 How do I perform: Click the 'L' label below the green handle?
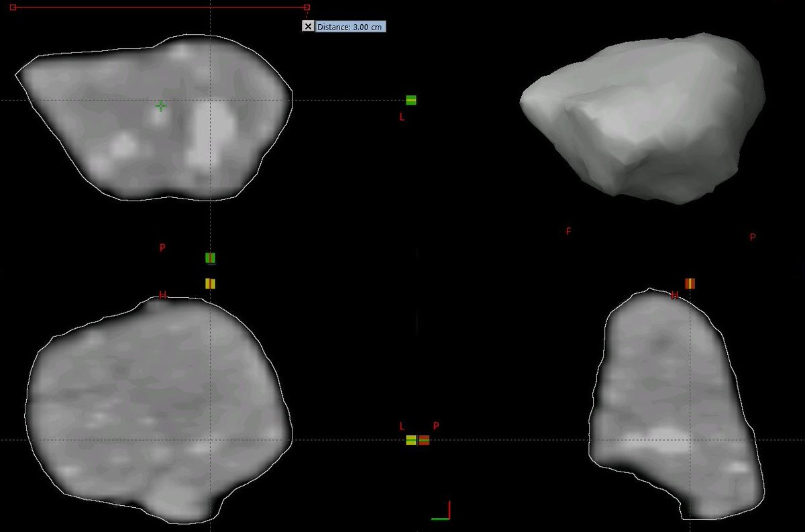pyautogui.click(x=402, y=117)
